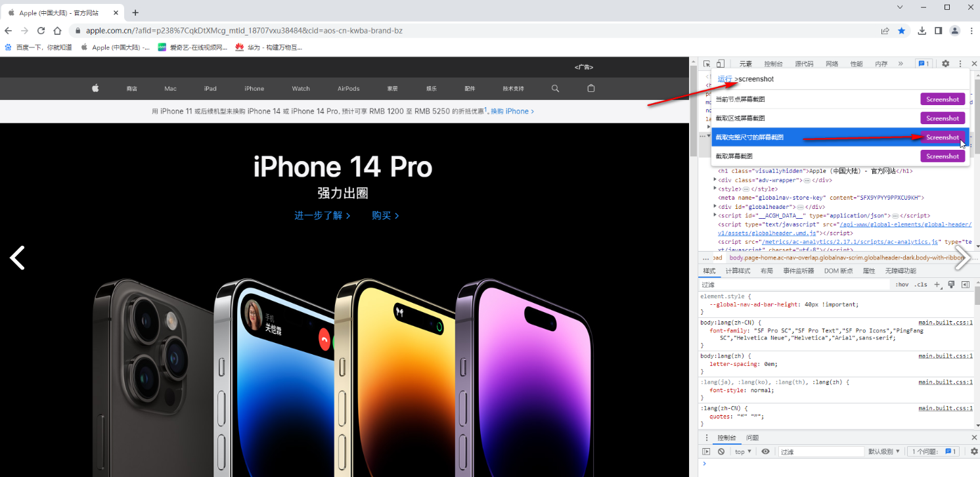Image resolution: width=980 pixels, height=477 pixels.
Task: Switch to the 内存 (Memory) tab
Action: tap(881, 64)
